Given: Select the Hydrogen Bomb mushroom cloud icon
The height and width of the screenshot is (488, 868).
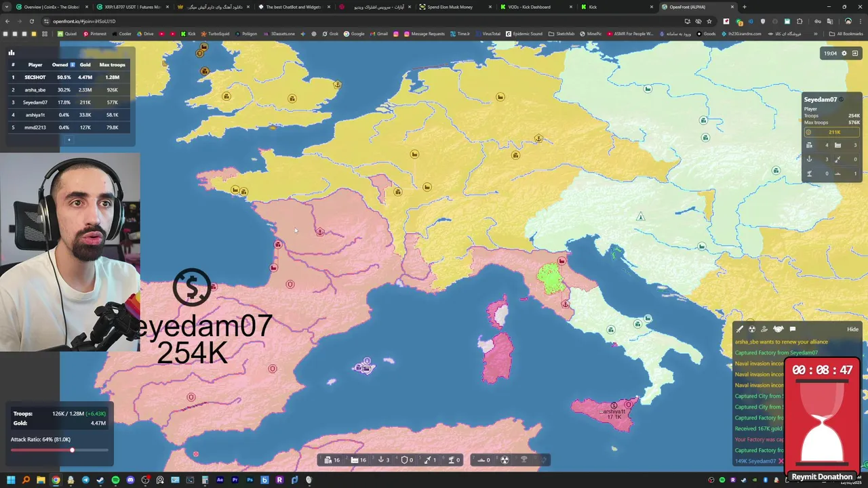Looking at the screenshot, I should (x=524, y=460).
